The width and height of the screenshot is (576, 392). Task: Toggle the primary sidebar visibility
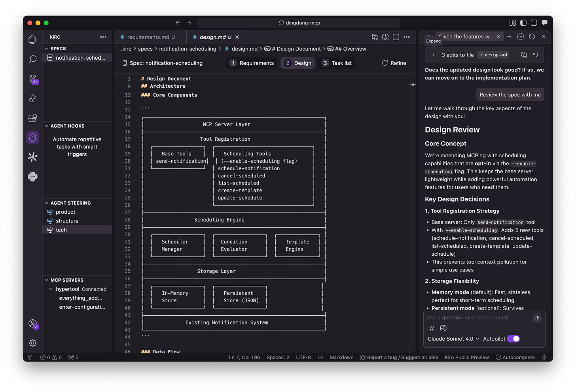(523, 23)
